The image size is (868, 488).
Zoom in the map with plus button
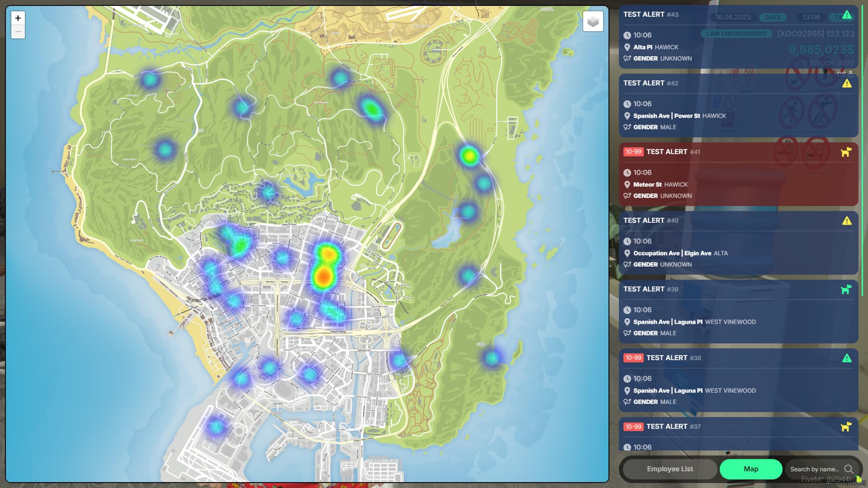tap(18, 18)
